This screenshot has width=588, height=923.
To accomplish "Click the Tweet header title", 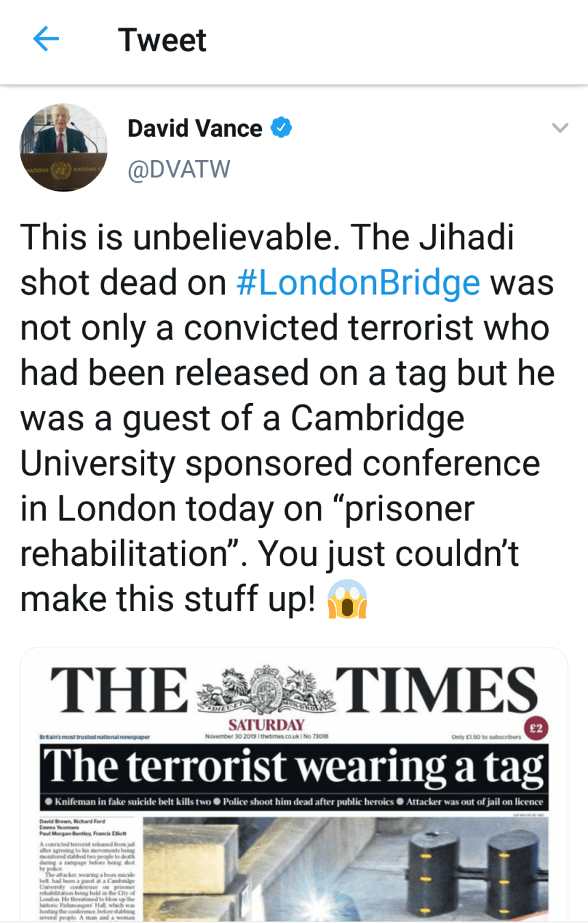I will 162,40.
